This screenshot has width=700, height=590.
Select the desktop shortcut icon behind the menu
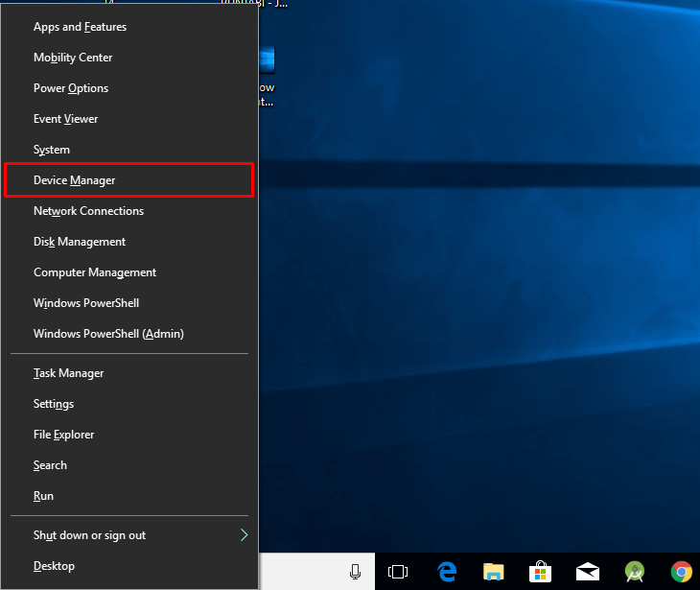tap(267, 61)
